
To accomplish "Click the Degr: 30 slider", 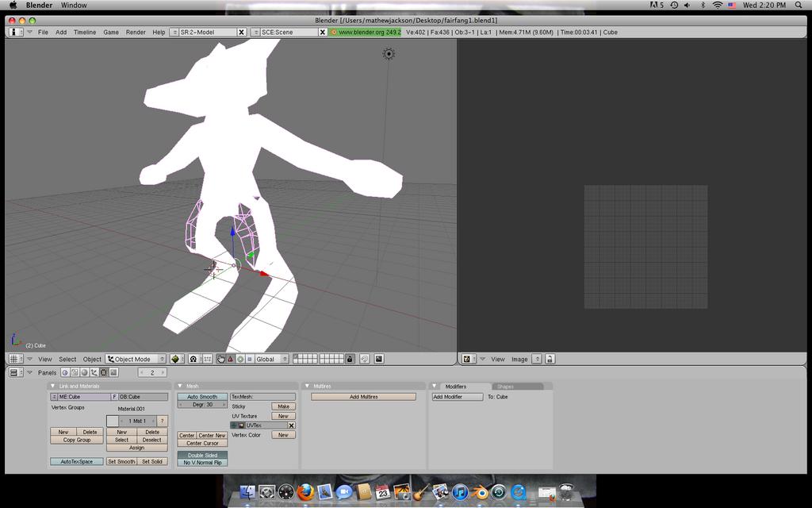I will click(x=202, y=404).
